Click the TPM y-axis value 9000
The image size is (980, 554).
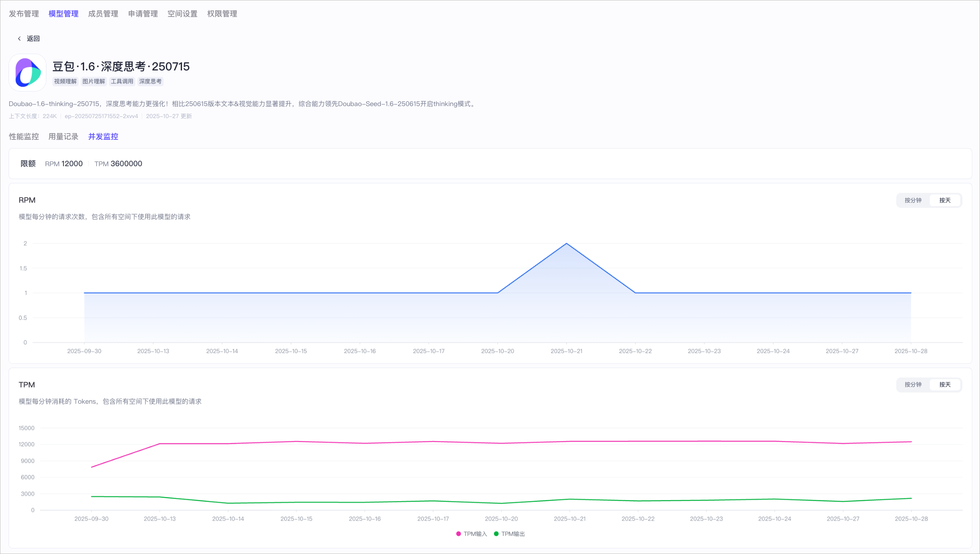pos(28,461)
